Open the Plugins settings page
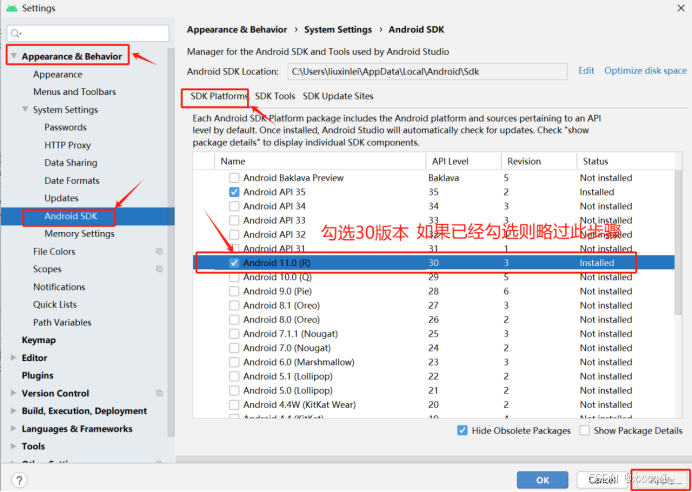The height and width of the screenshot is (492, 692). point(38,376)
